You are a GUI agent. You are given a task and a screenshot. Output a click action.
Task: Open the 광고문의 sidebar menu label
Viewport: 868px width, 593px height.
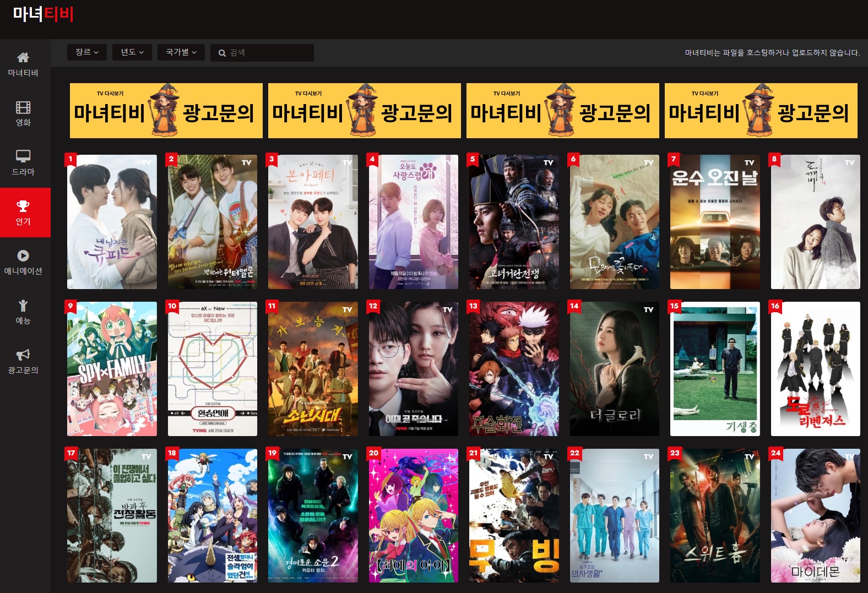coord(23,370)
